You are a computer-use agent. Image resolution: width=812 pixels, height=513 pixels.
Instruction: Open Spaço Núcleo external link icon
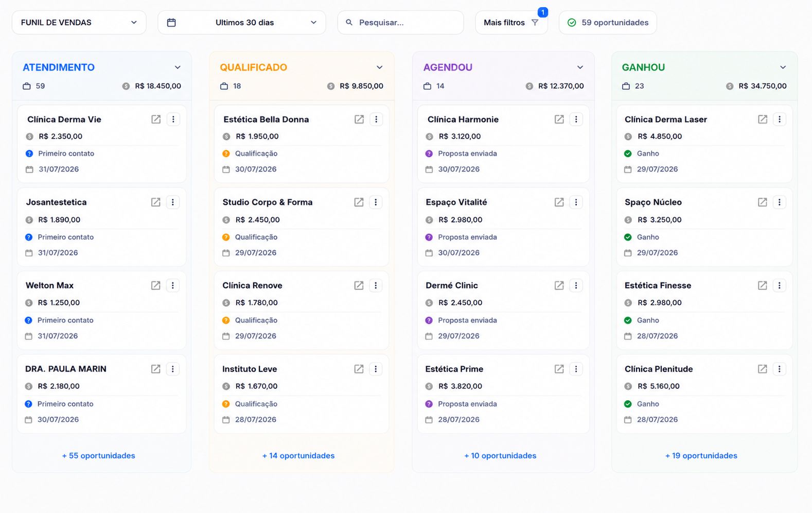coord(763,202)
